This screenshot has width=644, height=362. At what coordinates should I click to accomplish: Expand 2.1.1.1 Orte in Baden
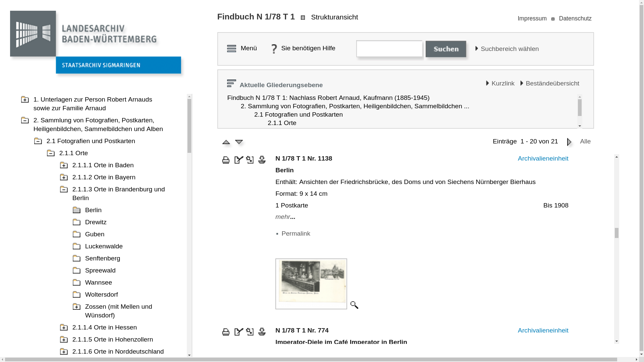click(64, 165)
